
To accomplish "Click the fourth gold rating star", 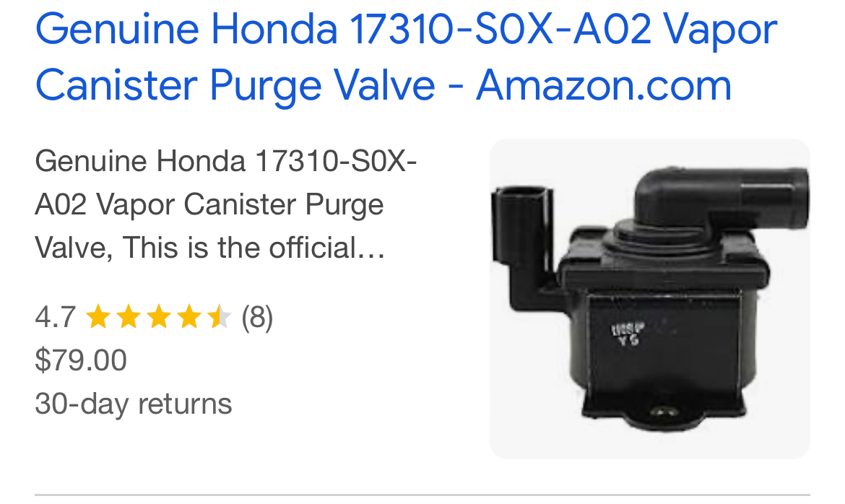I will 188,316.
